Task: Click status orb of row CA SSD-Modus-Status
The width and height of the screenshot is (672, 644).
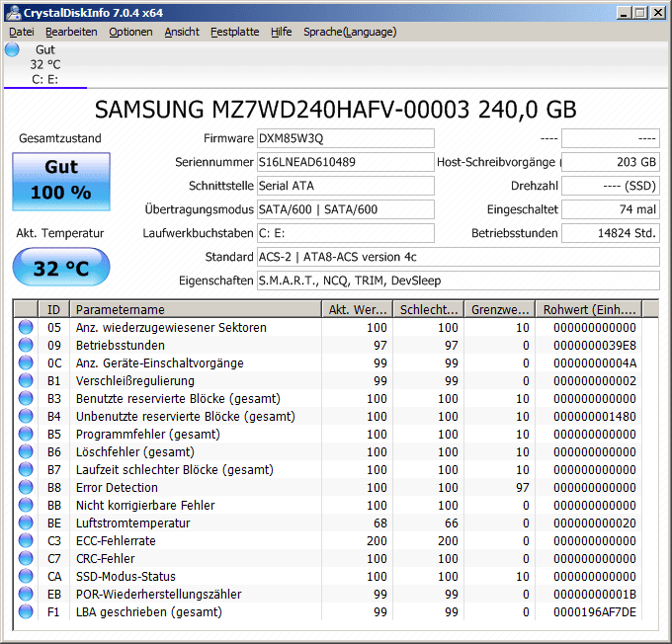Action: click(26, 576)
